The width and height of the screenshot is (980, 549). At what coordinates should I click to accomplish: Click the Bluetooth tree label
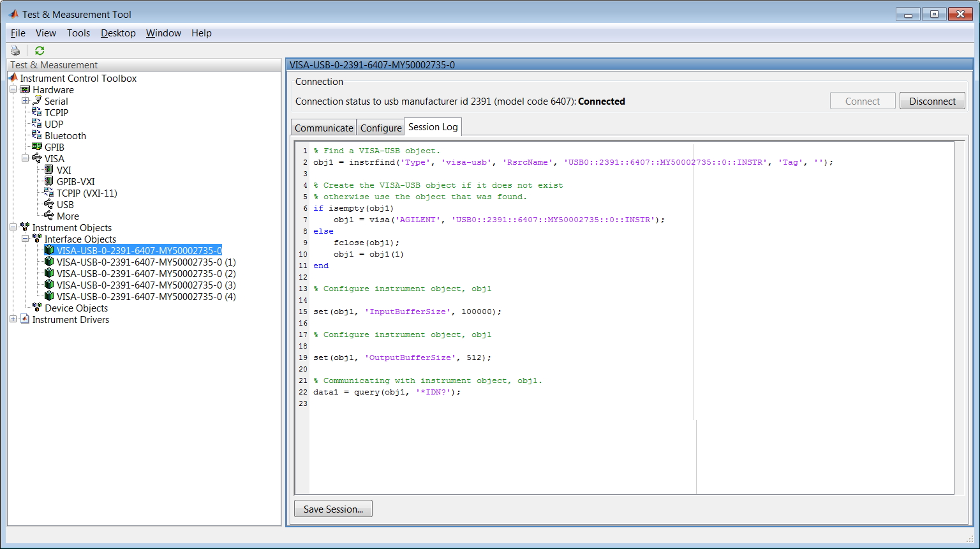(65, 135)
